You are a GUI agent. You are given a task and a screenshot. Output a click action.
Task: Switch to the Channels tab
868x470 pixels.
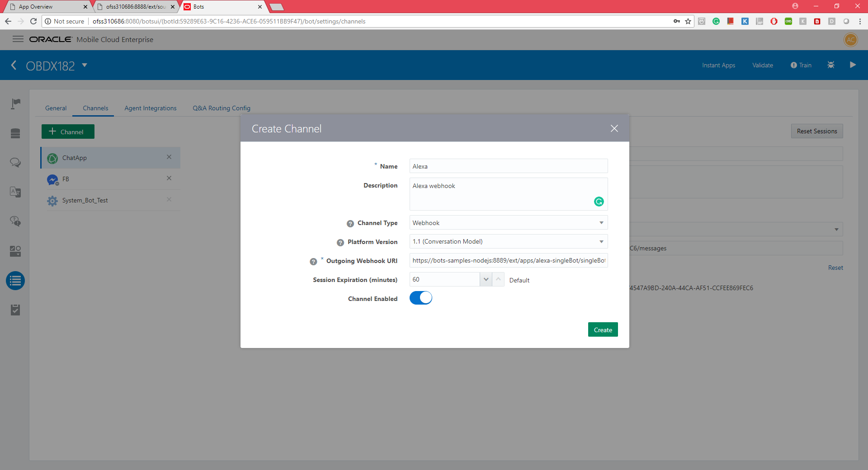pyautogui.click(x=95, y=108)
